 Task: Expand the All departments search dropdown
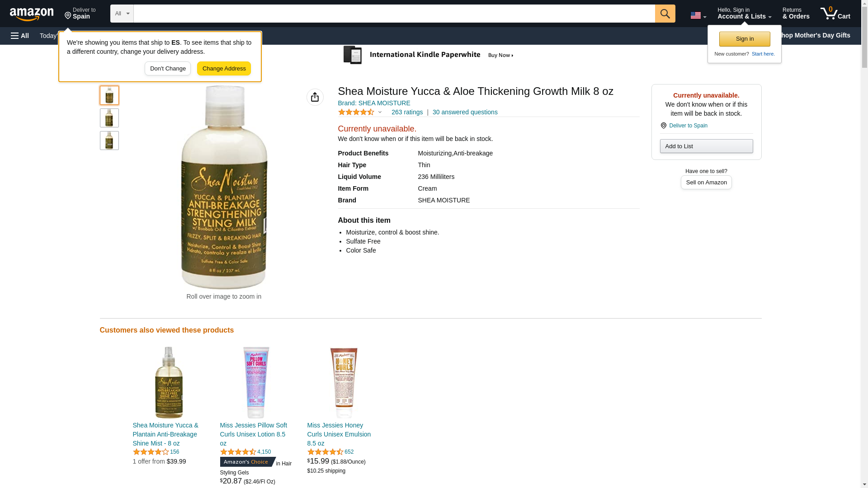[122, 14]
